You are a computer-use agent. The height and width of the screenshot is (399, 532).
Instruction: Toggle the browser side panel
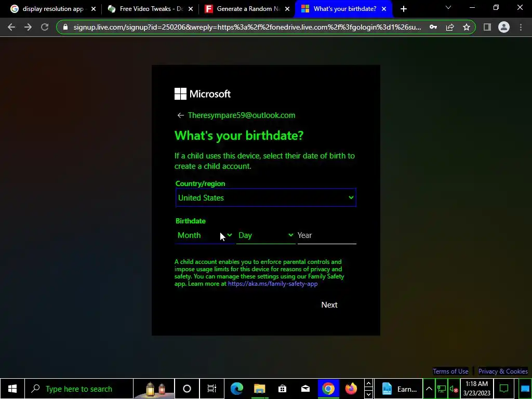pos(487,27)
